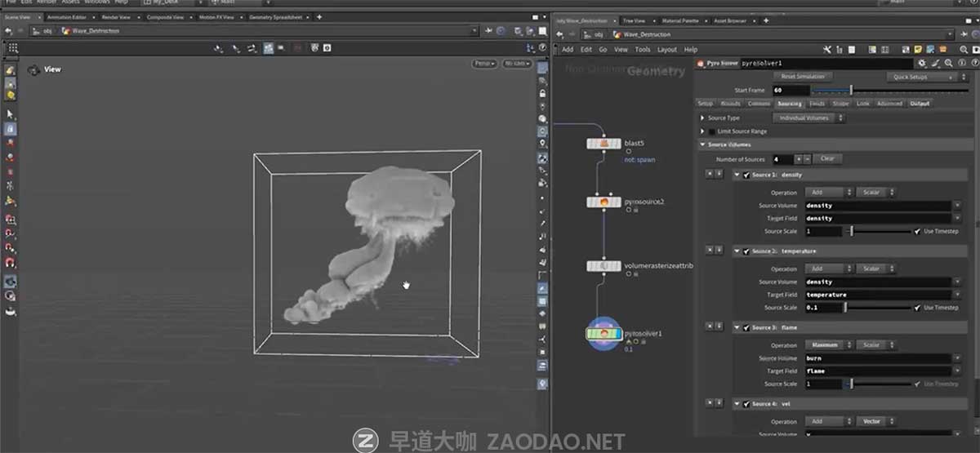Open the Tools menu in network editor
Screen dimensions: 980x453
(x=642, y=50)
